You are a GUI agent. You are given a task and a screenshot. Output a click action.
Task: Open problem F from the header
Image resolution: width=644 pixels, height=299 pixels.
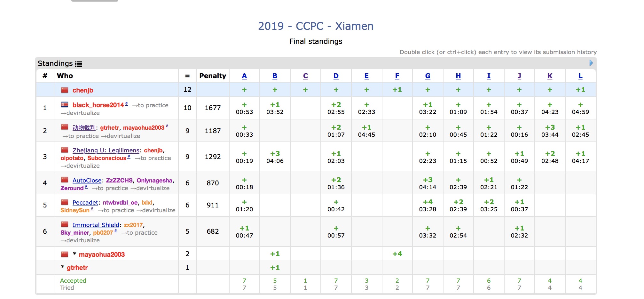point(397,76)
